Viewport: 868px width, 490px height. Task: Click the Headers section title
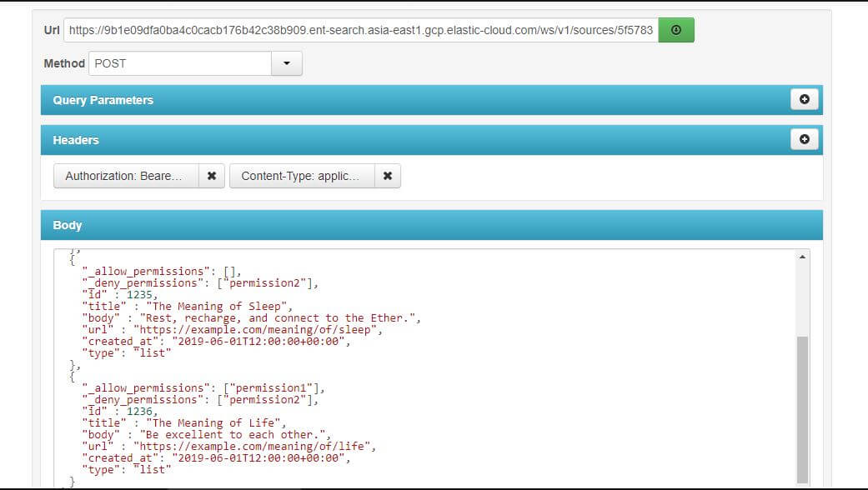[76, 140]
